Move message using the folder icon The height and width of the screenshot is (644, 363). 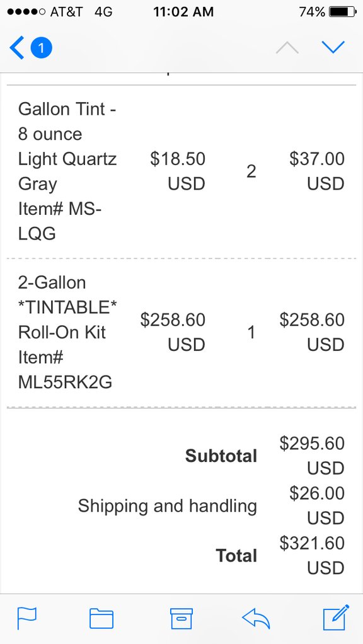(101, 618)
